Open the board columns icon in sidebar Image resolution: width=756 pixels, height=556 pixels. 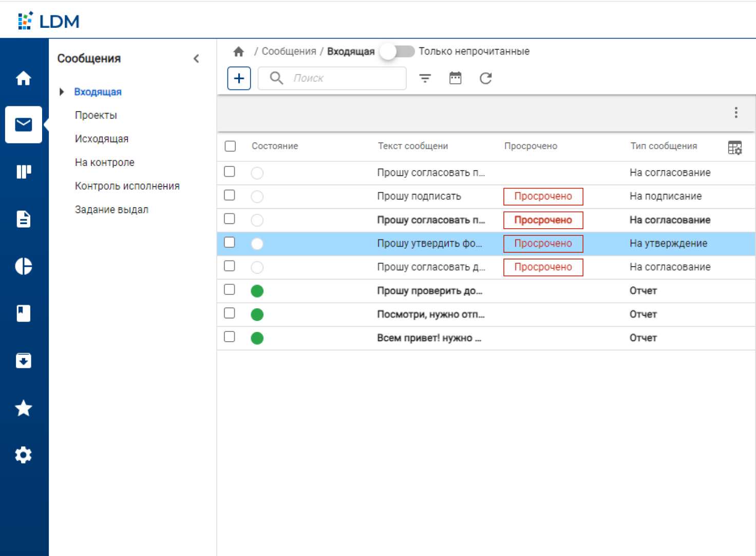coord(24,172)
